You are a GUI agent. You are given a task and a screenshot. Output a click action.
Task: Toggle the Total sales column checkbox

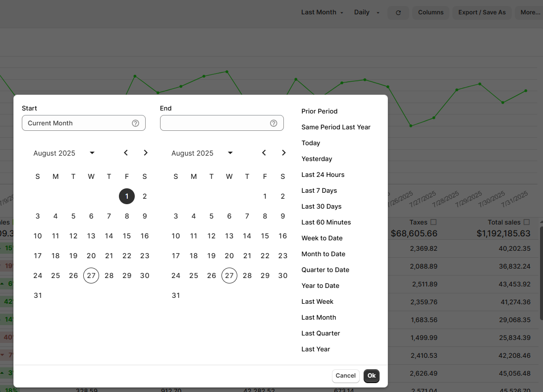pos(527,223)
